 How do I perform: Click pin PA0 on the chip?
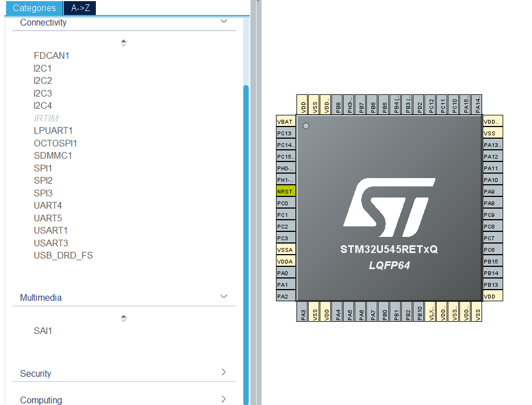coord(286,273)
